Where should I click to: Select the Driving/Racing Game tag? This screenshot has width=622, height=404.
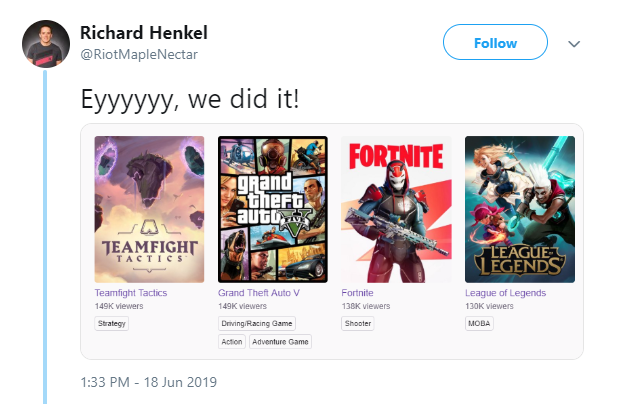point(257,324)
